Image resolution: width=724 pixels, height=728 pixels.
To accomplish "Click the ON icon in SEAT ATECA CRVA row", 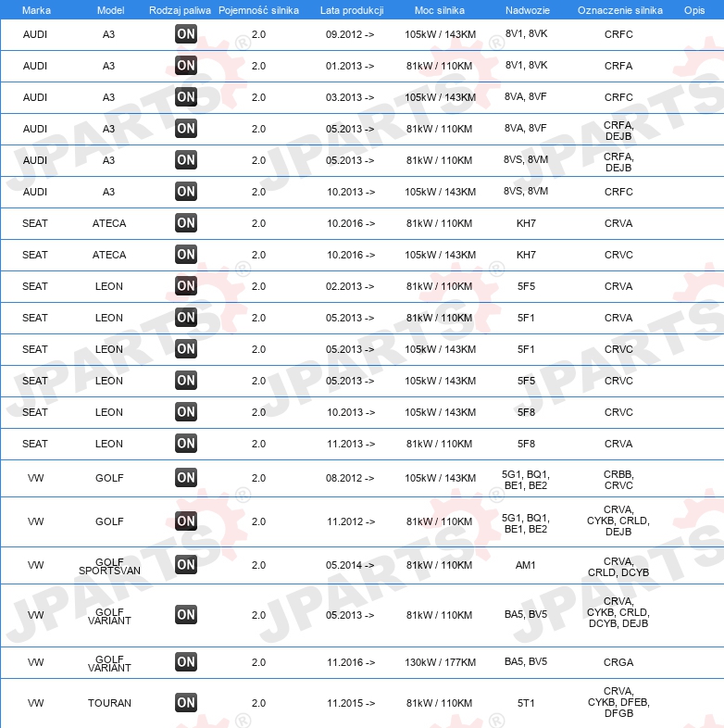I will click(x=186, y=223).
